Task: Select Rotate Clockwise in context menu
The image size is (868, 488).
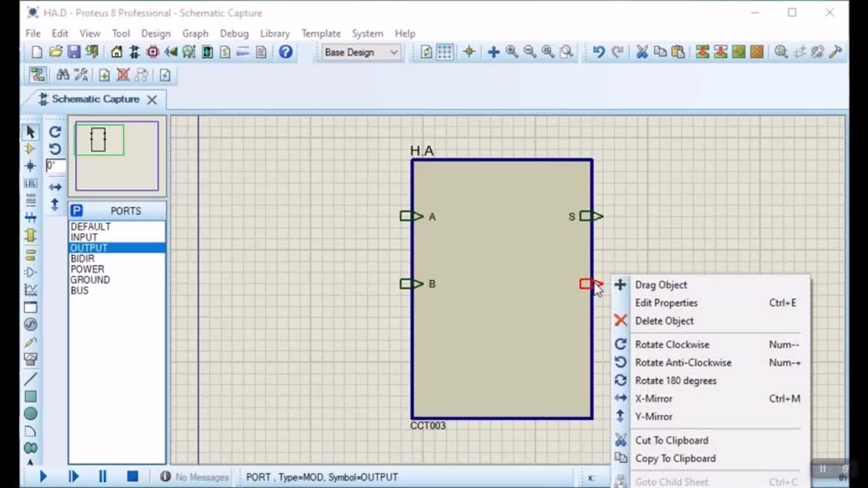Action: pyautogui.click(x=671, y=344)
